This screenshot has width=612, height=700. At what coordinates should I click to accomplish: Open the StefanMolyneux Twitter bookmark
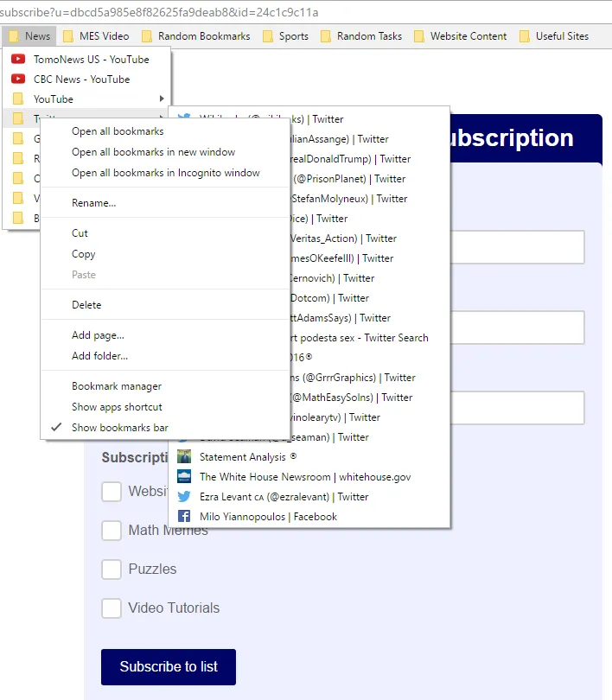(369, 199)
